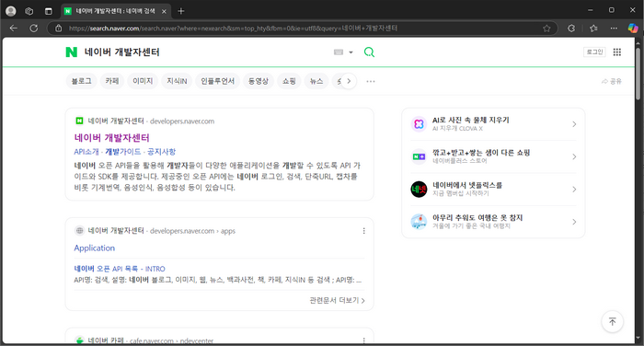
Task: Open the 네이버 개발자센터 purple title link
Action: click(x=111, y=138)
